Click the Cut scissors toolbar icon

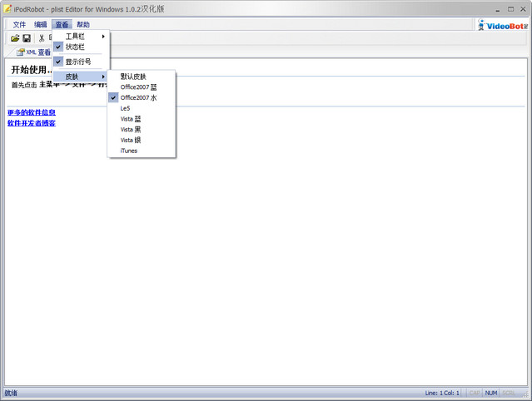[41, 38]
